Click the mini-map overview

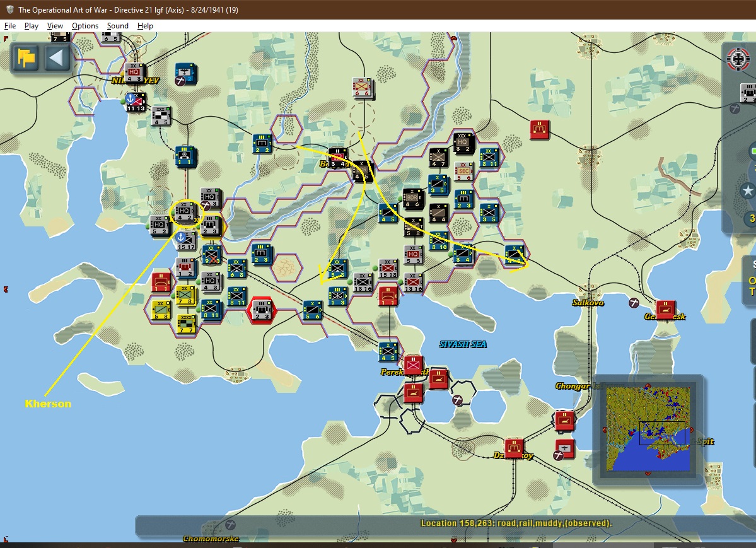click(647, 428)
